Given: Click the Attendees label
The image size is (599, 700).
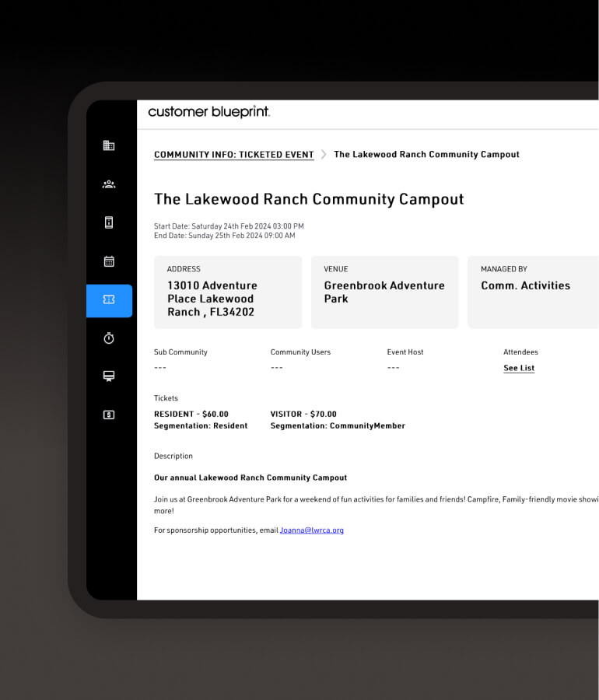Looking at the screenshot, I should click(x=520, y=352).
